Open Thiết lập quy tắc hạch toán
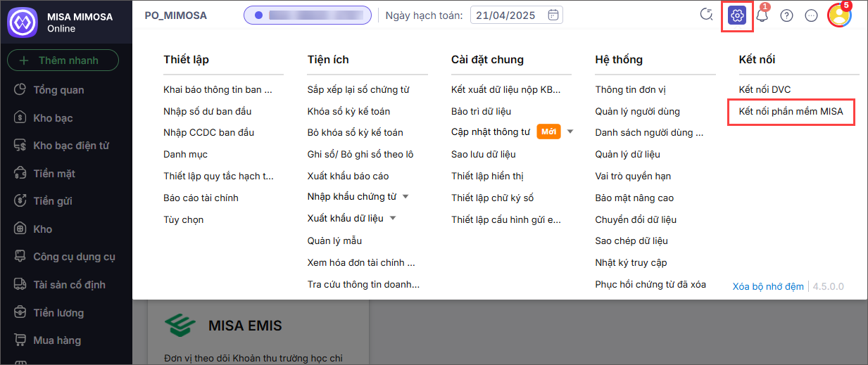The width and height of the screenshot is (868, 365). pyautogui.click(x=218, y=176)
